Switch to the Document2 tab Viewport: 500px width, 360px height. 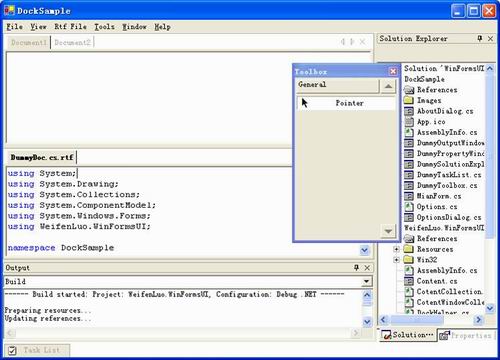click(x=72, y=42)
